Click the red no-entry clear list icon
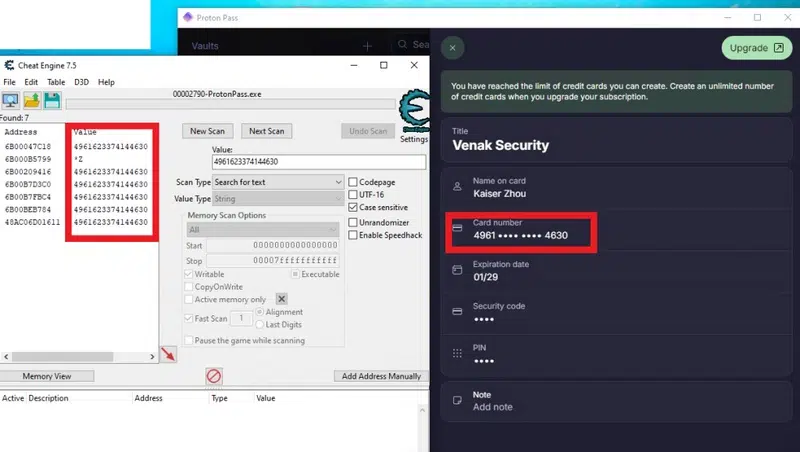Viewport: 800px width, 452px height. [x=214, y=376]
